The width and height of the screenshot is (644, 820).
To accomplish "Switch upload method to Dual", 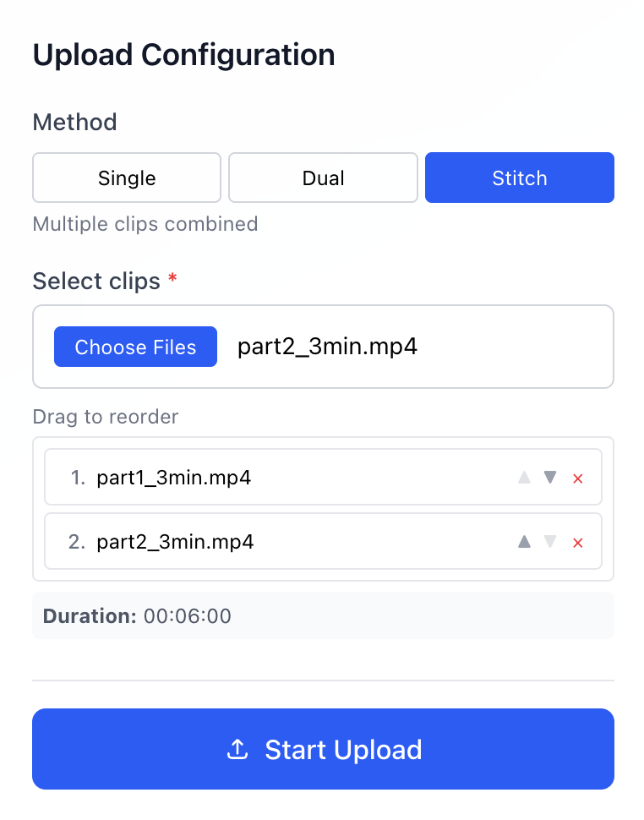I will pos(323,178).
